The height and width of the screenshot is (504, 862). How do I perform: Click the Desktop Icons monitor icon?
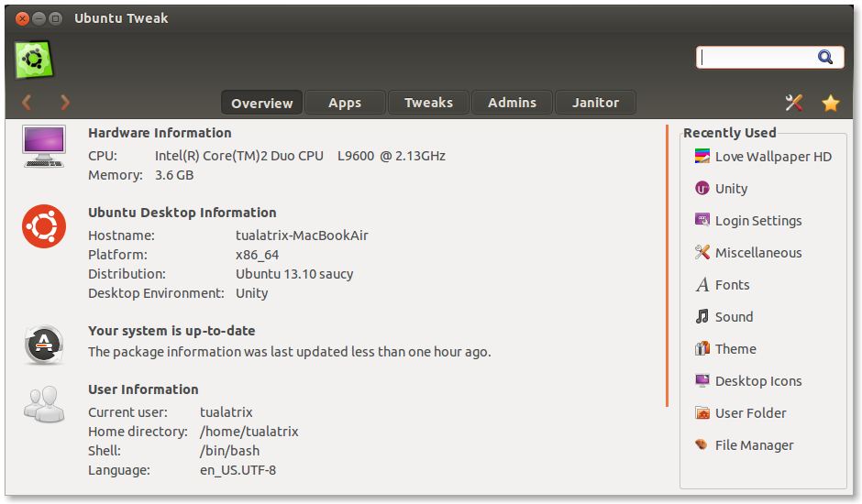[702, 380]
